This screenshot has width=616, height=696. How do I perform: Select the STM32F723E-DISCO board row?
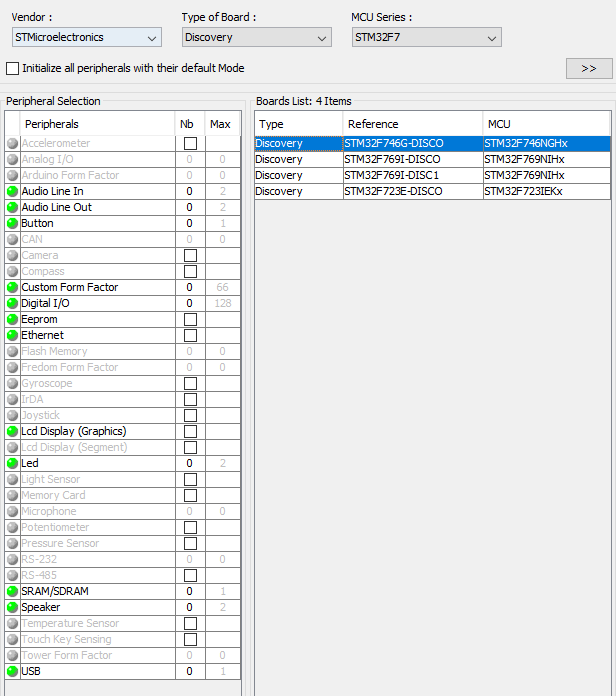coord(433,191)
